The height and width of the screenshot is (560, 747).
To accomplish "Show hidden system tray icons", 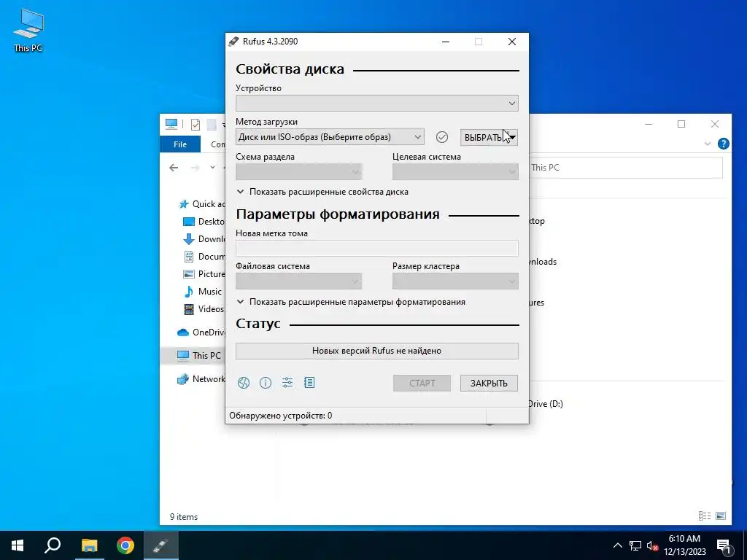I will click(x=617, y=545).
